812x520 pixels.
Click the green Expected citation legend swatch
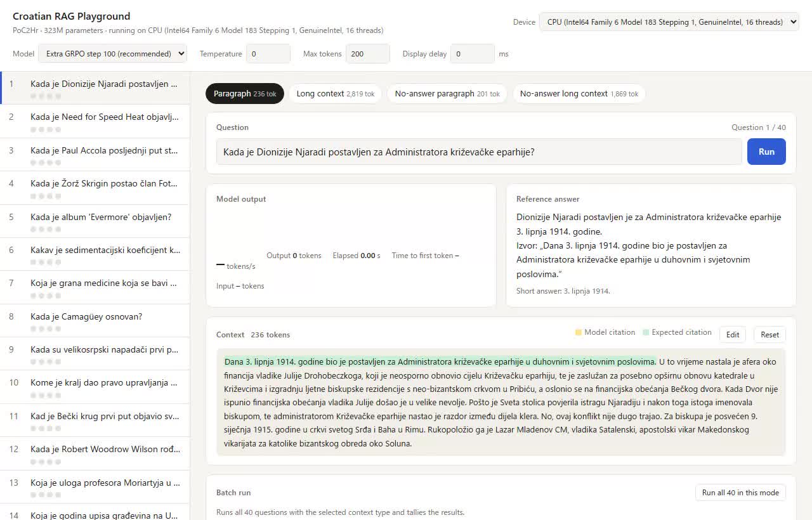tap(646, 332)
